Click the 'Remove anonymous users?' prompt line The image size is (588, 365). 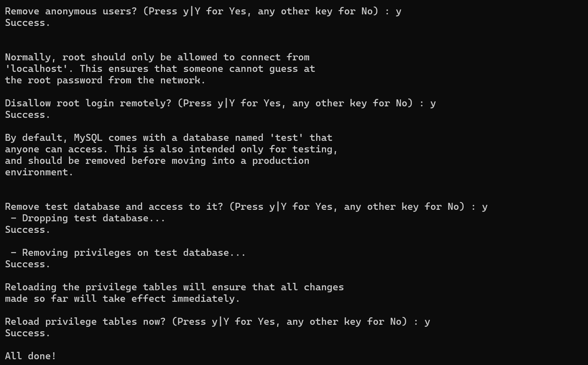(x=203, y=11)
